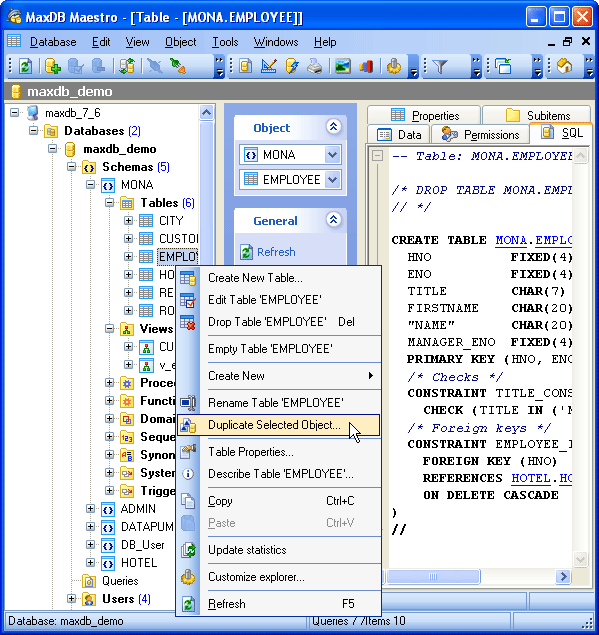Switch to the Properties tab

point(424,116)
